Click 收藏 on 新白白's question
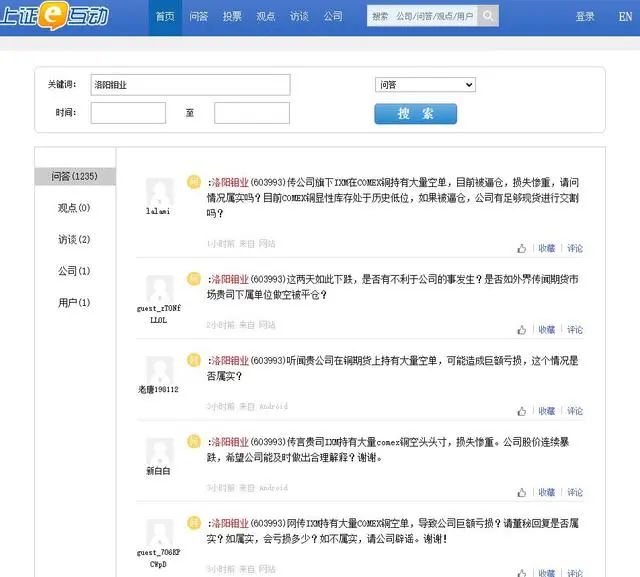Image resolution: width=640 pixels, height=577 pixels. coord(547,492)
